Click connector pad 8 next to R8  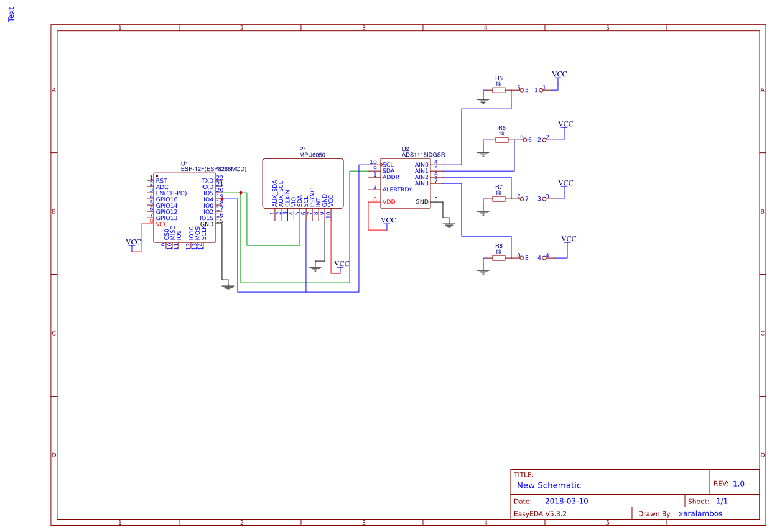(x=522, y=258)
